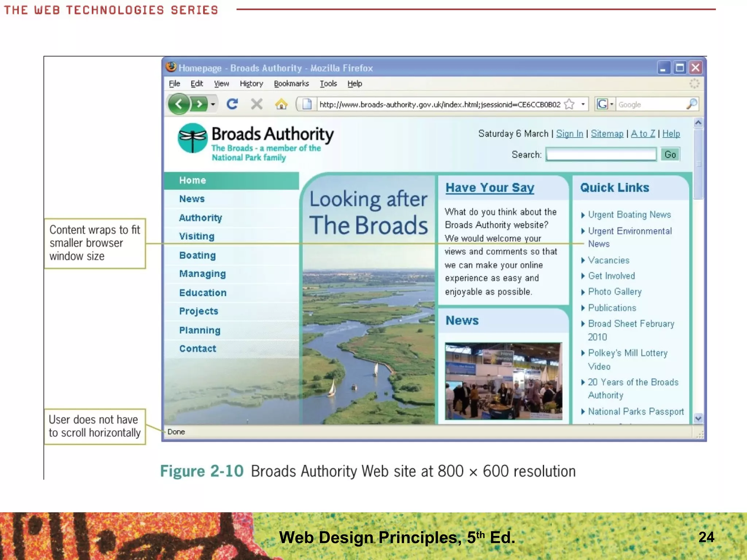Open the Help menu in menu bar
This screenshot has width=747, height=560.
(x=355, y=83)
